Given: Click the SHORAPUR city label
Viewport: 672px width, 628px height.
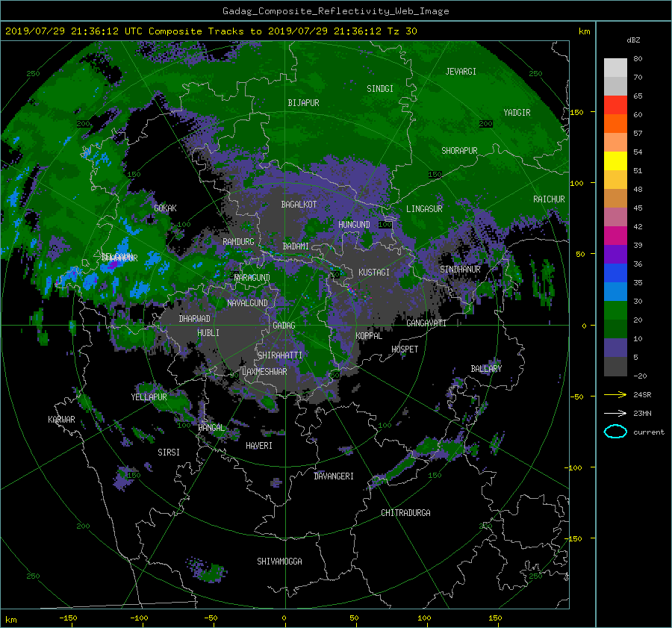Looking at the screenshot, I should pos(459,151).
